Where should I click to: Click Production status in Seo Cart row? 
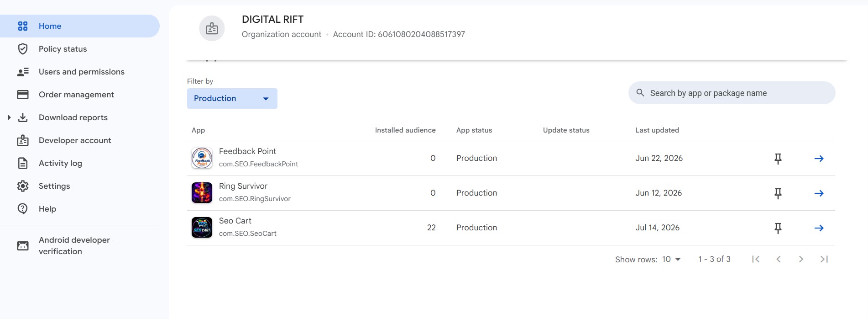pos(476,228)
